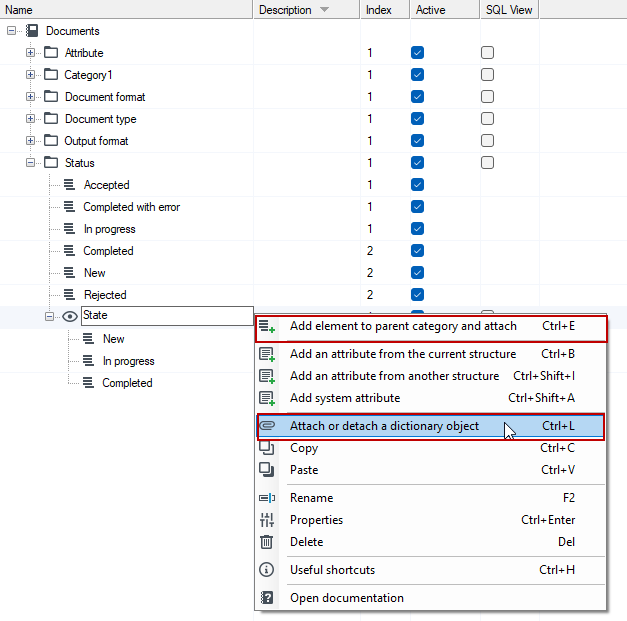Screen dimensions: 627x621
Task: Click the Document type folder icon
Action: click(51, 118)
